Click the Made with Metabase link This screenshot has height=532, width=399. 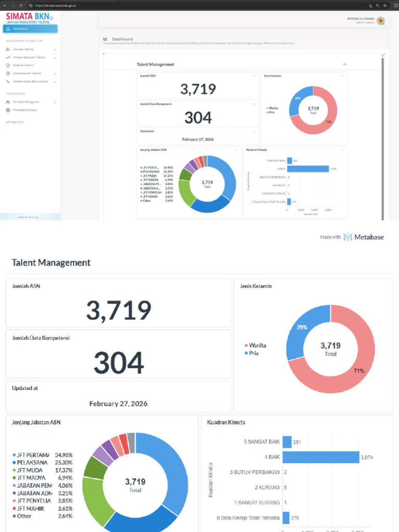tap(352, 237)
